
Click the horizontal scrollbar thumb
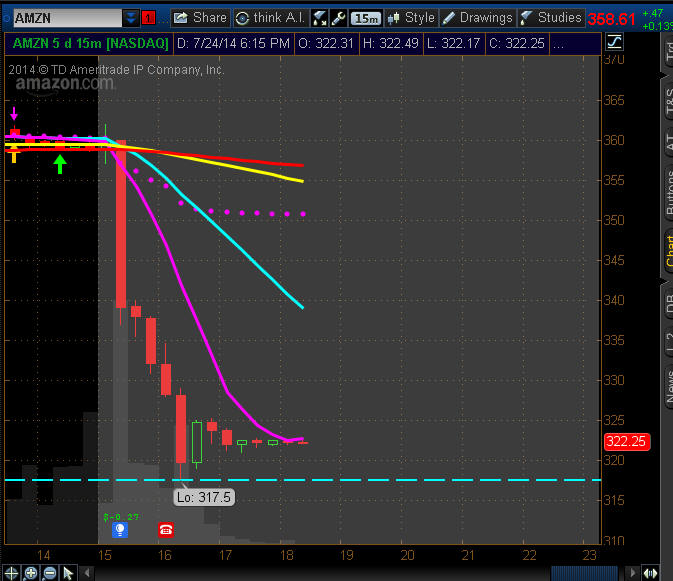pyautogui.click(x=584, y=573)
